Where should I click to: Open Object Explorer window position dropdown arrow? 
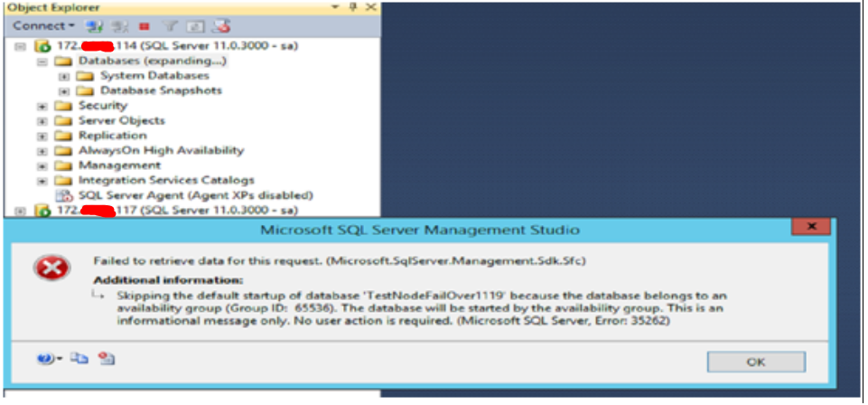[x=335, y=7]
